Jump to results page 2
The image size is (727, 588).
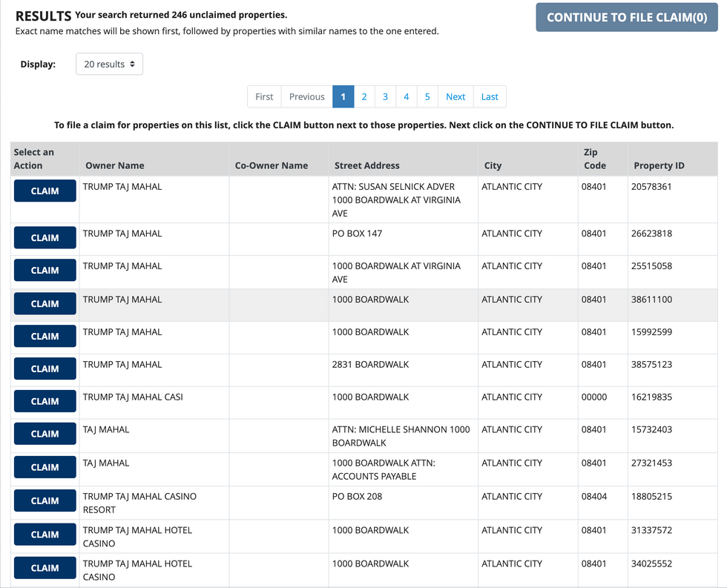(364, 97)
